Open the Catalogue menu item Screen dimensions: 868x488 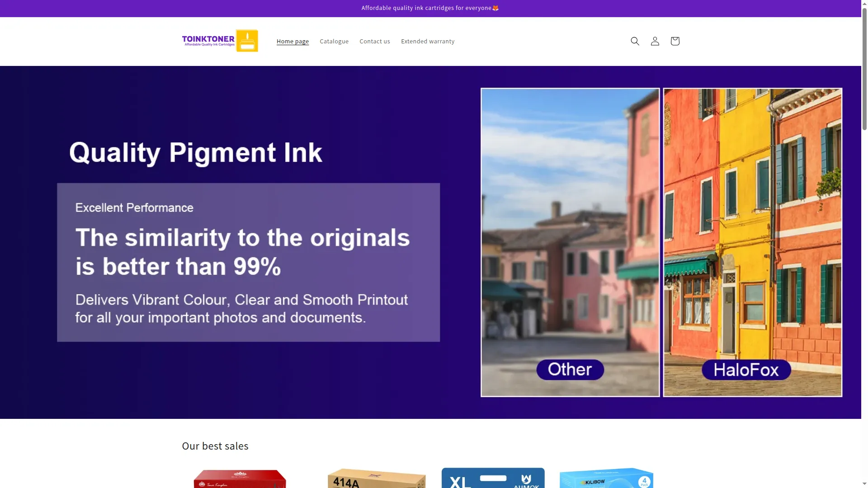point(334,41)
